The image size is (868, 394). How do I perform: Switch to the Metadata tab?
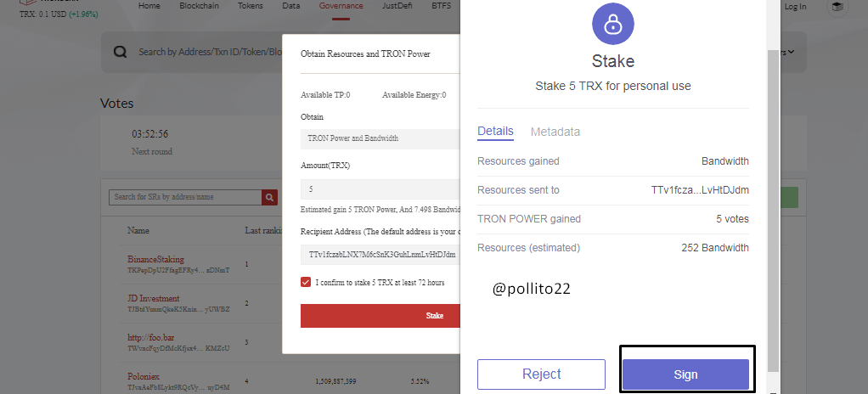click(555, 132)
